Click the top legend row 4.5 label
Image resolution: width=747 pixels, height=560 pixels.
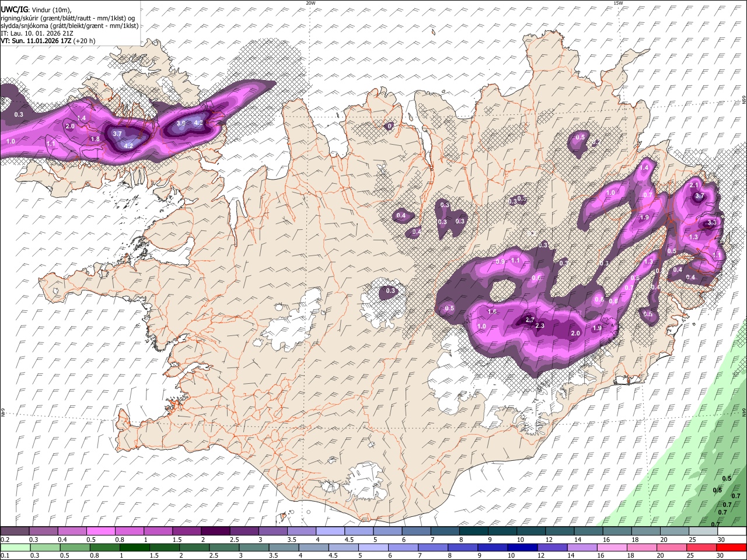[349, 540]
